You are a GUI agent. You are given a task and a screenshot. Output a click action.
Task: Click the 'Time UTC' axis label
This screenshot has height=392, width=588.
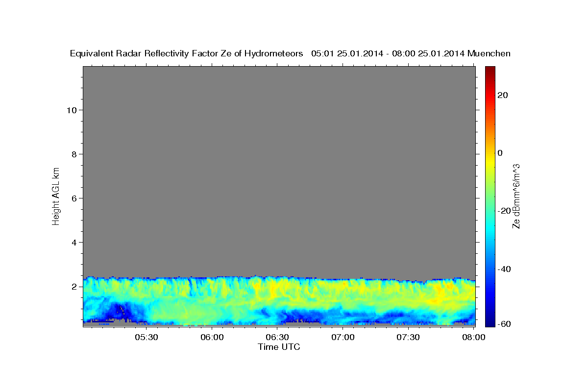click(x=279, y=347)
